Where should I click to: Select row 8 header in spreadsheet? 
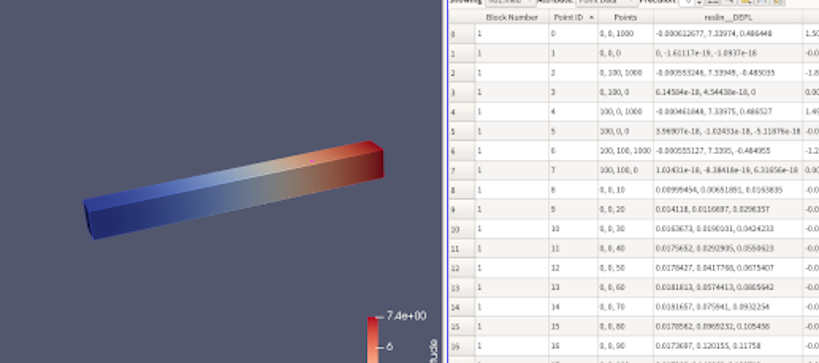click(x=462, y=190)
